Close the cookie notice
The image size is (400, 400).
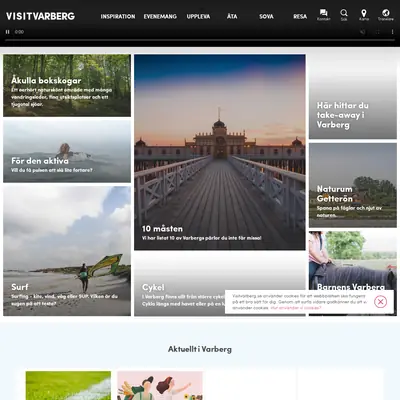pos(380,302)
